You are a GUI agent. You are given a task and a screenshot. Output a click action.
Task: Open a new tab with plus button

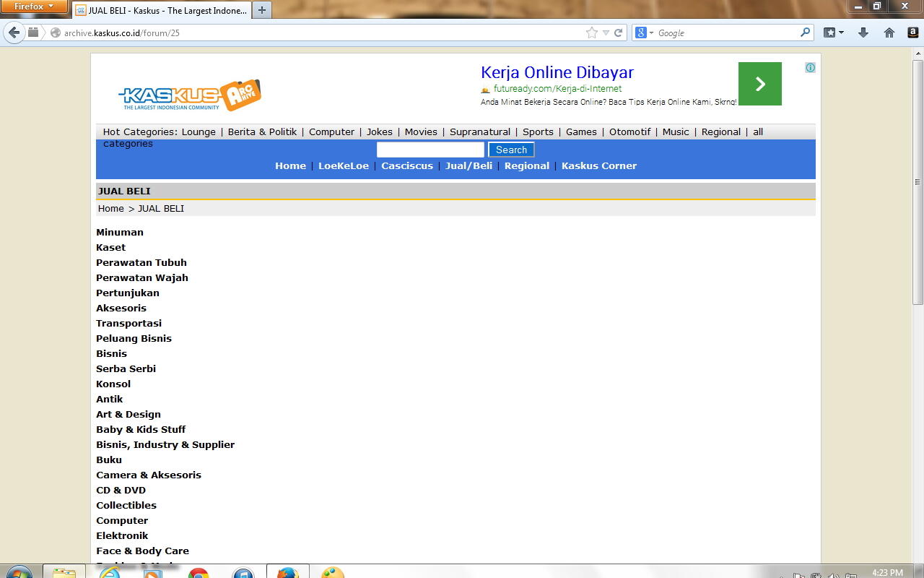[262, 11]
